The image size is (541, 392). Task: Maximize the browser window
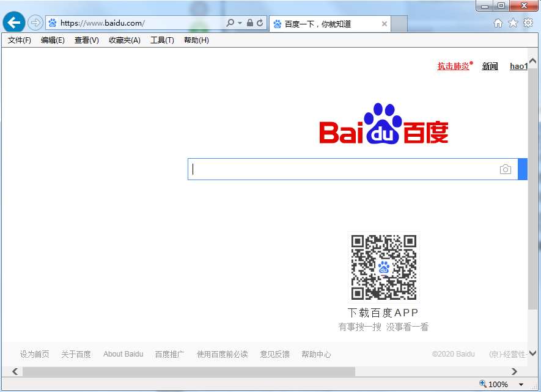pos(501,5)
